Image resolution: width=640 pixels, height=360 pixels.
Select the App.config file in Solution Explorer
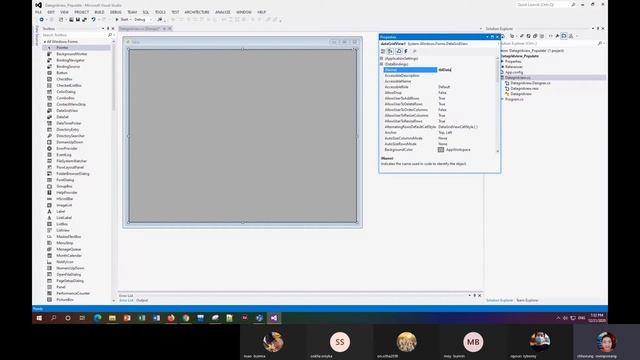click(514, 72)
